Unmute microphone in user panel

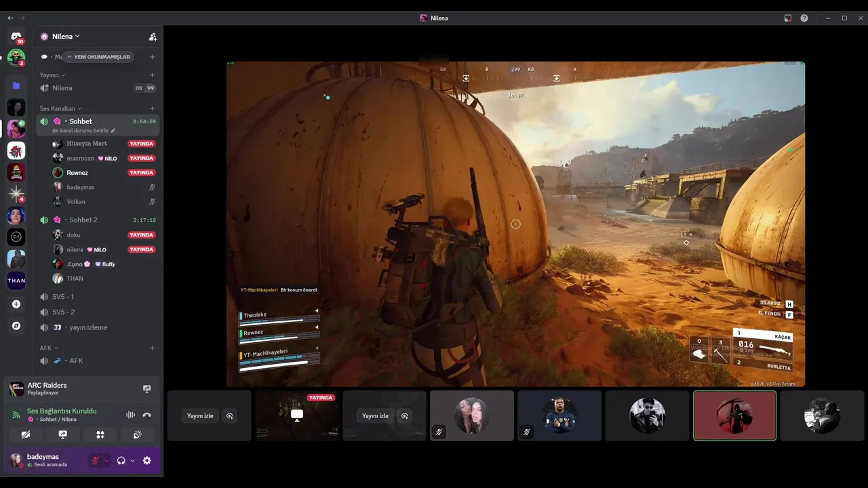tap(95, 461)
